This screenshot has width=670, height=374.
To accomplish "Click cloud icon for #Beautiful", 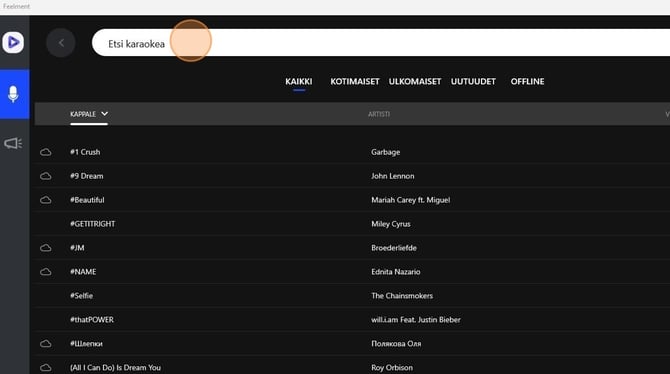I will click(46, 200).
